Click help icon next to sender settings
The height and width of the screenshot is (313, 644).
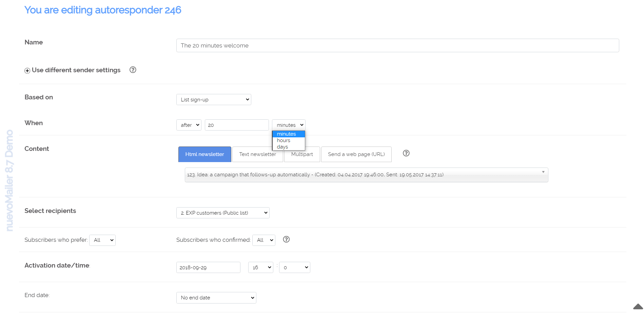(133, 70)
